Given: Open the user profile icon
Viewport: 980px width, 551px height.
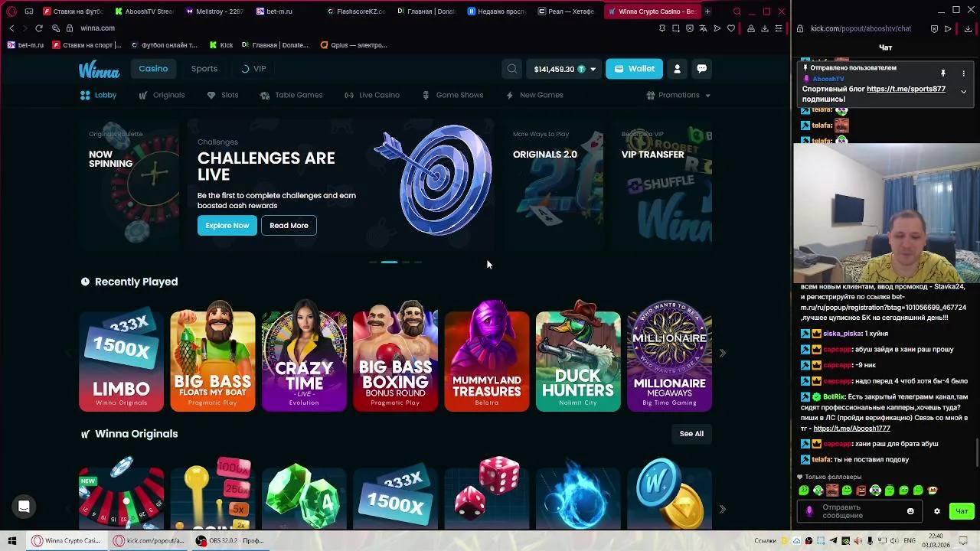Looking at the screenshot, I should (x=677, y=69).
